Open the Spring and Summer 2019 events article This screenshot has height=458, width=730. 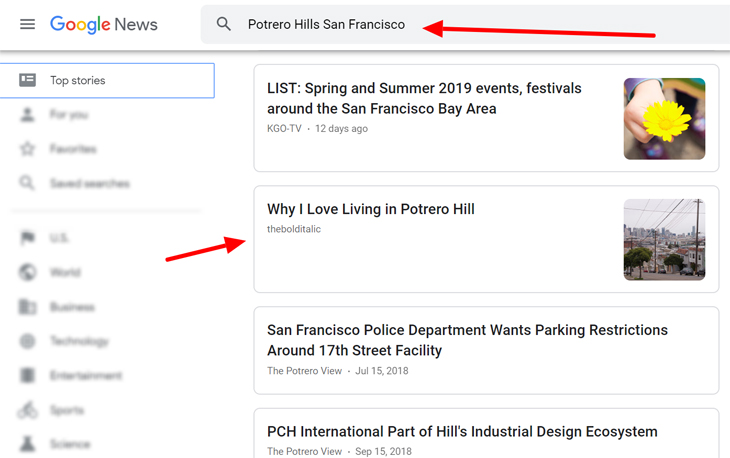coord(424,98)
